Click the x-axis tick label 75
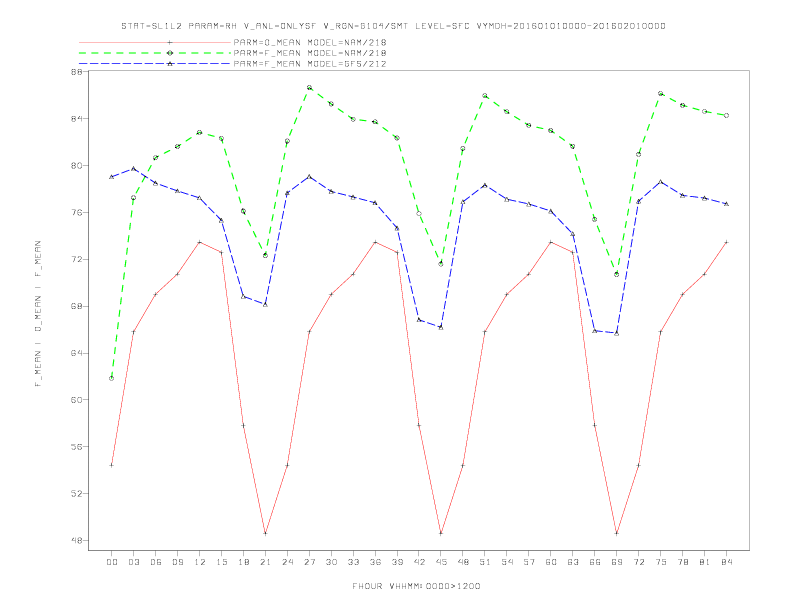792x612 pixels. pos(661,562)
